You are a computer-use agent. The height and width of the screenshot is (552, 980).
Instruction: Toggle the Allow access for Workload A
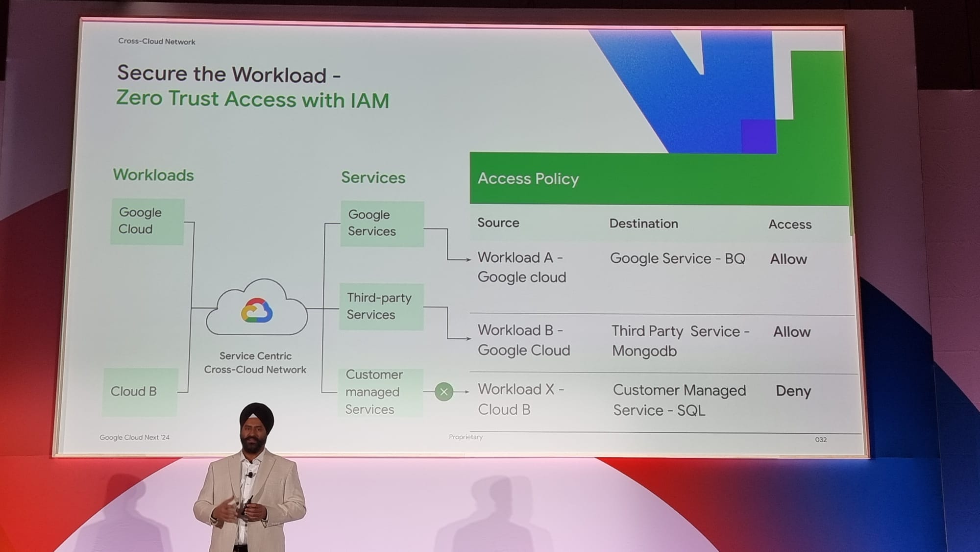790,258
